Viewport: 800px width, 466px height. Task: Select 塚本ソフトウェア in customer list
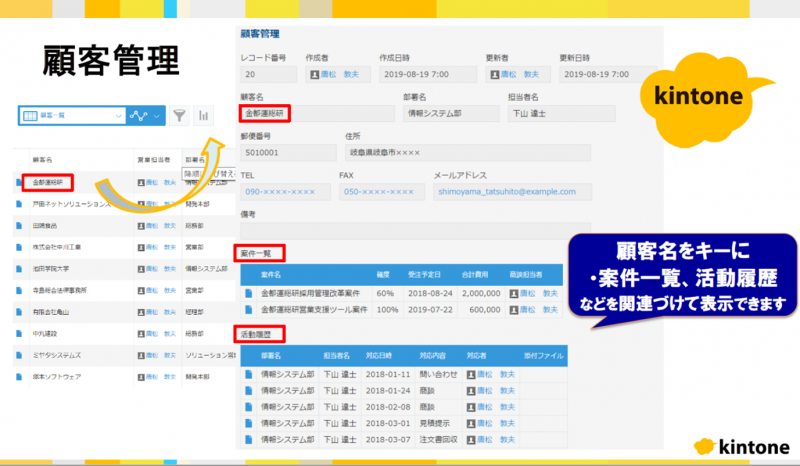[57, 377]
